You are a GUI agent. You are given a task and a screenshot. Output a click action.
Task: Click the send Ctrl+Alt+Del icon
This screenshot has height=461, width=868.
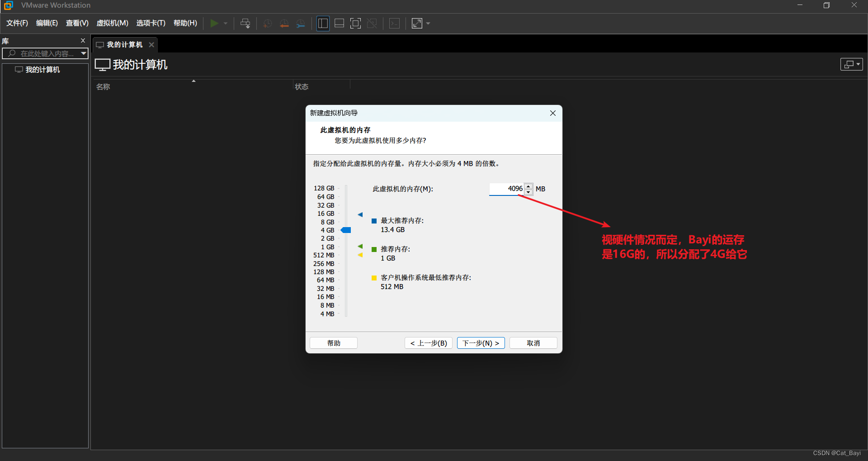(x=245, y=23)
